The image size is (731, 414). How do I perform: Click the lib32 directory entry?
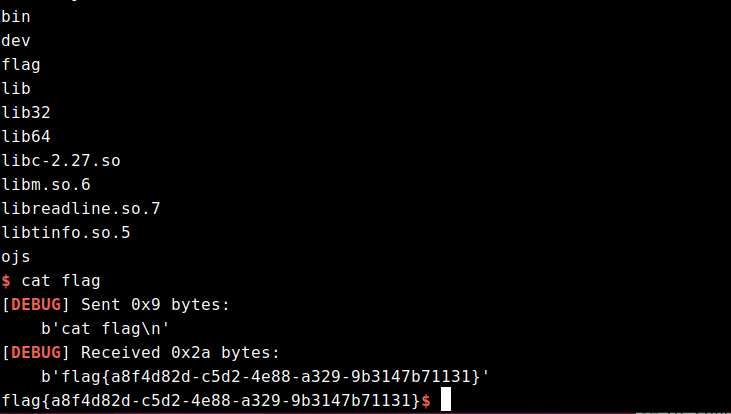pos(26,112)
